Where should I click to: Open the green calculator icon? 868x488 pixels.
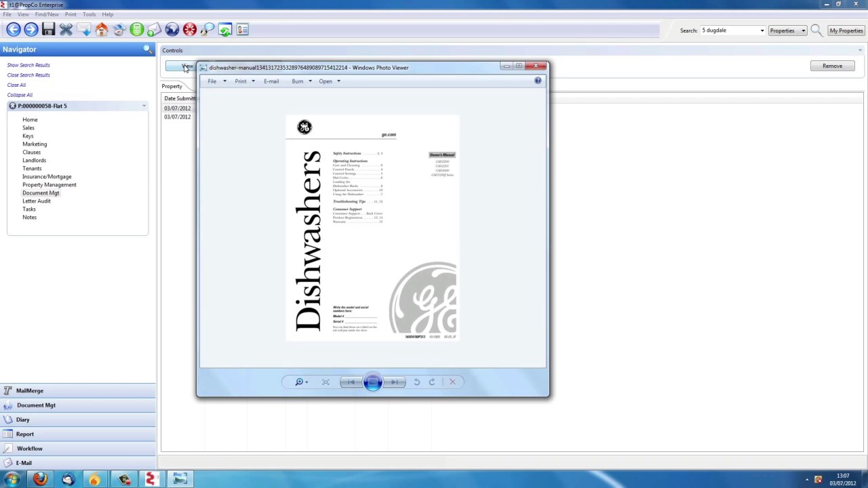pos(136,30)
